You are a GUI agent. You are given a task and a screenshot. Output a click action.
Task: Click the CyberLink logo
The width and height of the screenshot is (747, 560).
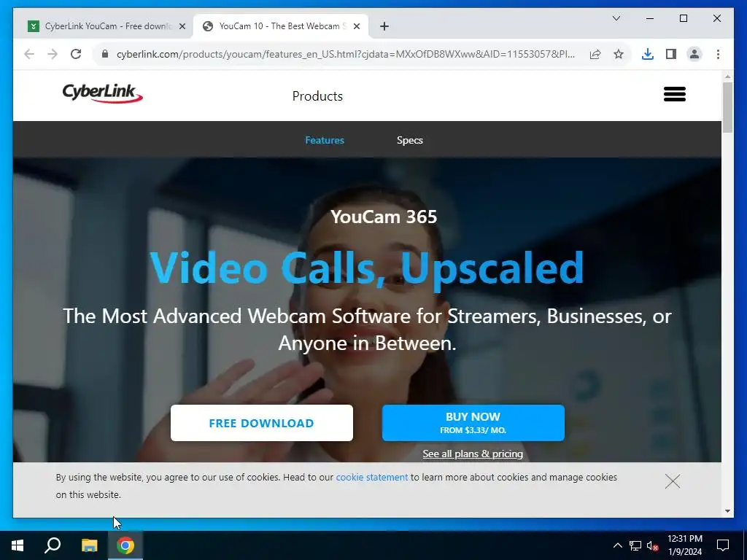click(x=102, y=93)
